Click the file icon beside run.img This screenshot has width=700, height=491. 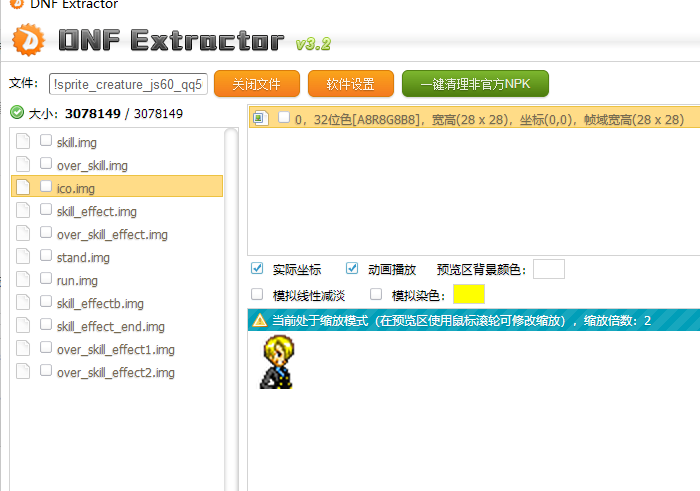coord(23,279)
